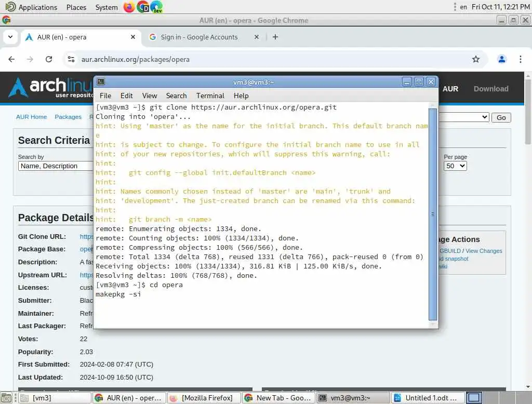Click the Download link in Arch navbar

point(491,89)
